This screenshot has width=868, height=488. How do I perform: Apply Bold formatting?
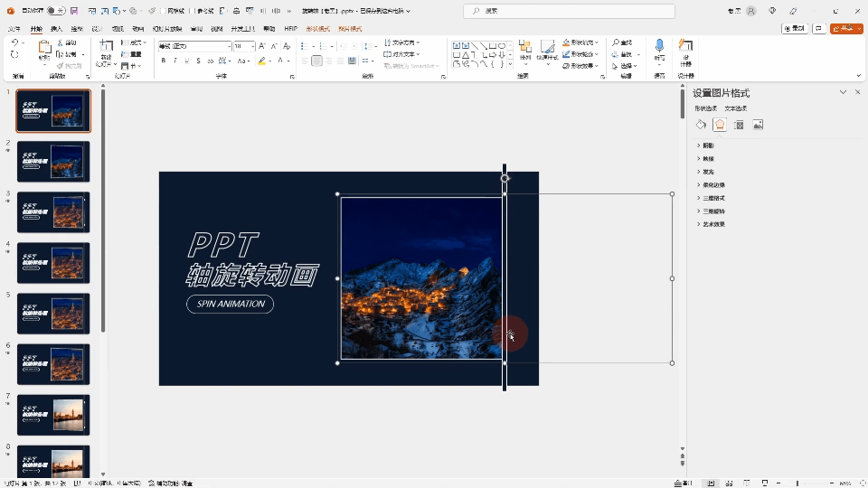click(164, 61)
